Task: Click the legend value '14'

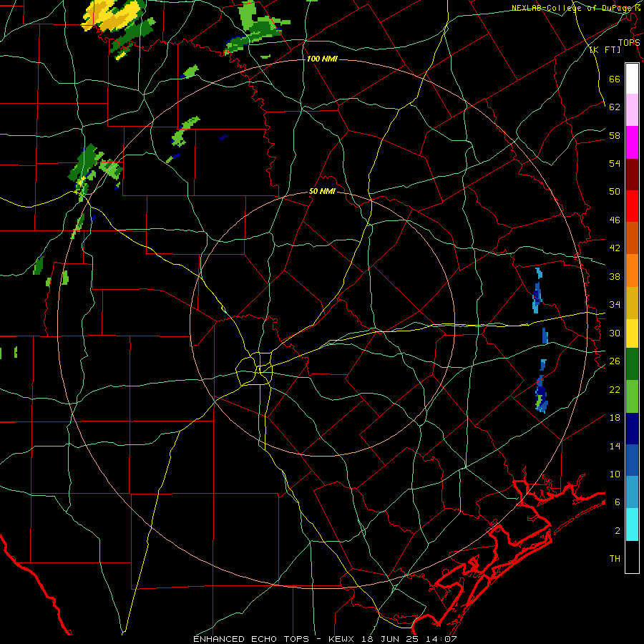Action: tap(615, 446)
